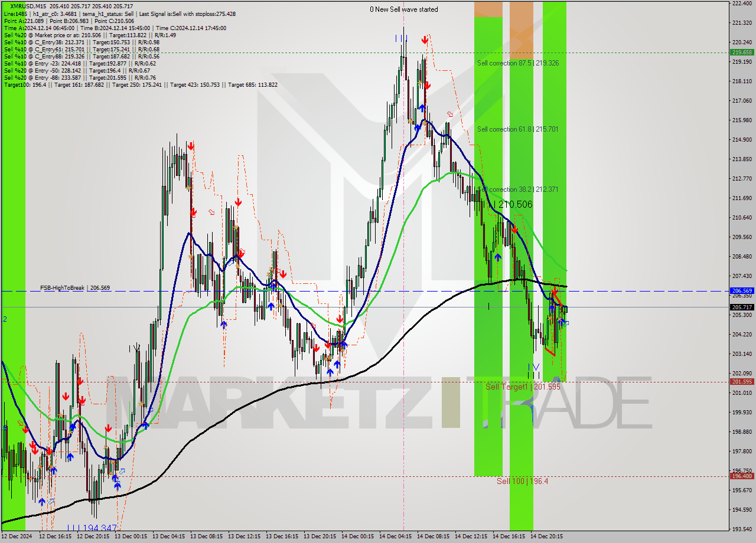Click the 221.320 price axis label

click(742, 22)
